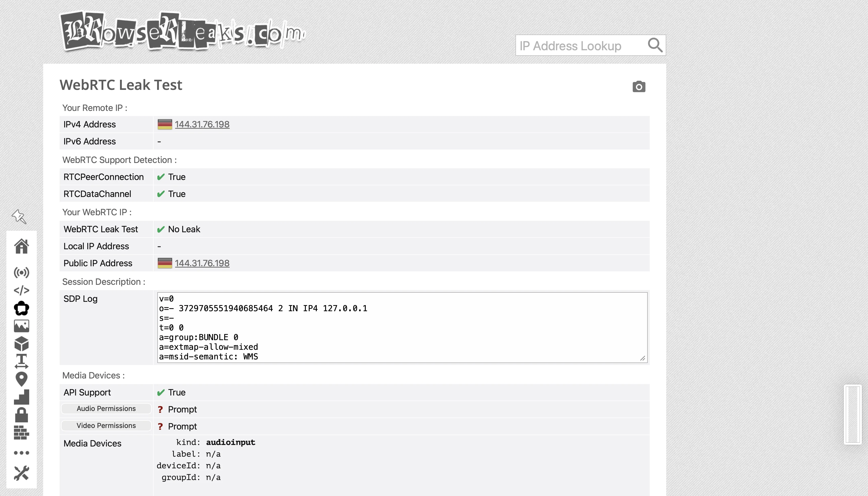Open the WebGL cube icon
868x496 pixels.
point(22,344)
